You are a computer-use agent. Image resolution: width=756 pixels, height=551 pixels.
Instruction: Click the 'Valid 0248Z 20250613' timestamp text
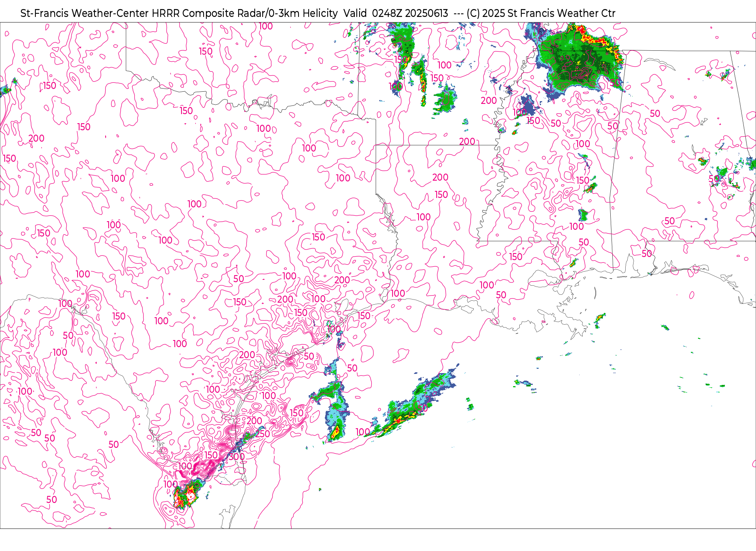396,13
